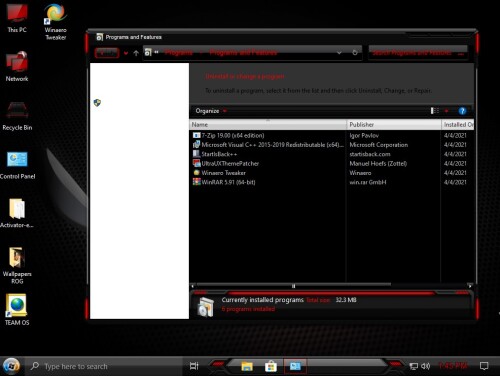Click Programs and Features title bar icon
The height and width of the screenshot is (376, 500).
[x=99, y=37]
